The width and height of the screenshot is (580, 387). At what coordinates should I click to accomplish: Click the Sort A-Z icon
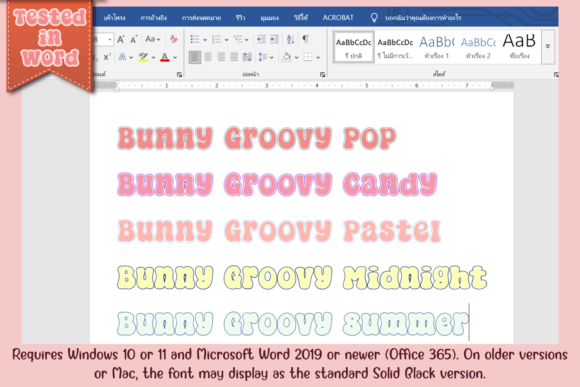[x=290, y=39]
